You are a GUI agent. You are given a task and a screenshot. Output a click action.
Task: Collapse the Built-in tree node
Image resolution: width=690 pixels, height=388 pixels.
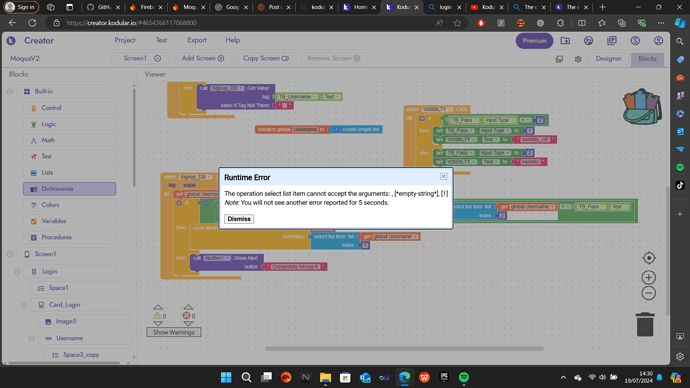coord(10,92)
